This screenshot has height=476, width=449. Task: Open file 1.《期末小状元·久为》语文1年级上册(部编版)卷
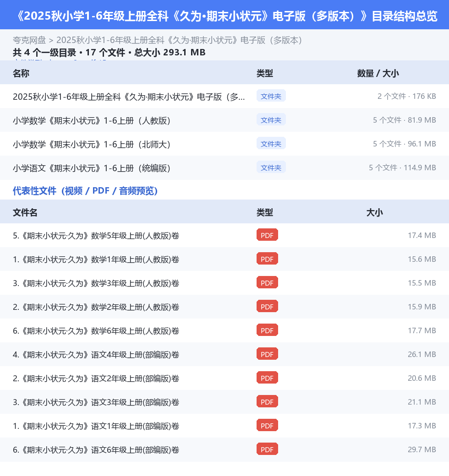96,426
